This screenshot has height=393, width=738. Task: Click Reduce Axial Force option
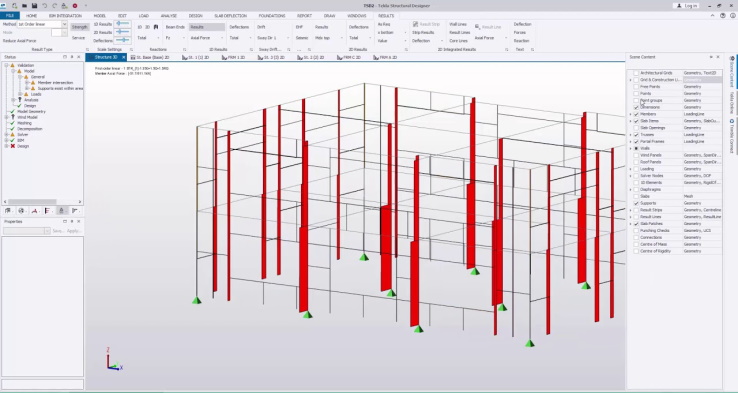tap(19, 41)
